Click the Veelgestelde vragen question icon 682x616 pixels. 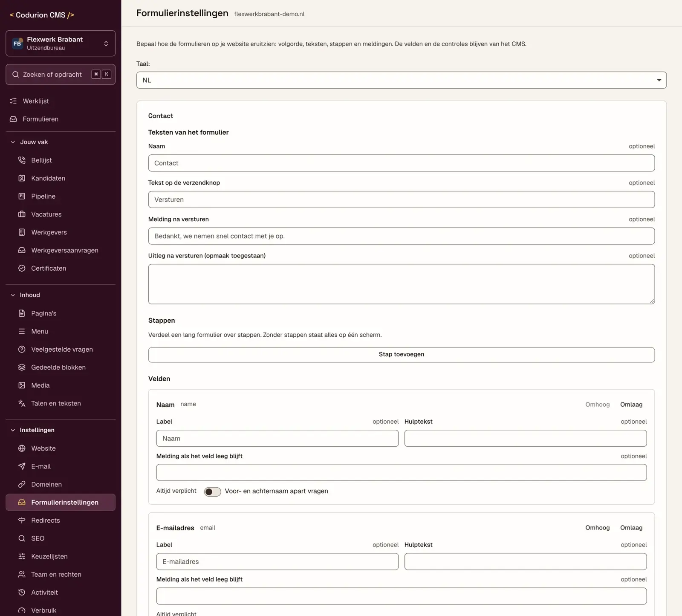pos(22,349)
